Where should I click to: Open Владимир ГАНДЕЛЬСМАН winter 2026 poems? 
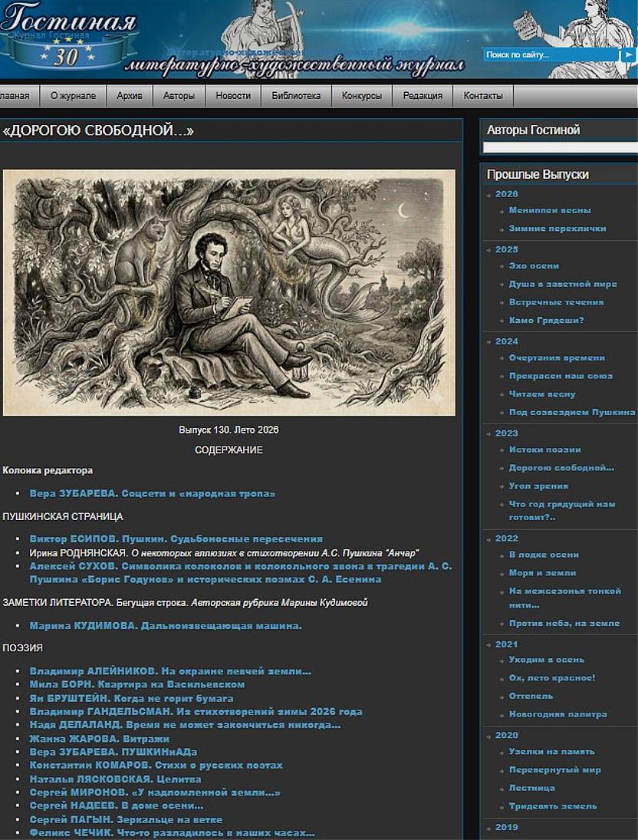click(196, 712)
